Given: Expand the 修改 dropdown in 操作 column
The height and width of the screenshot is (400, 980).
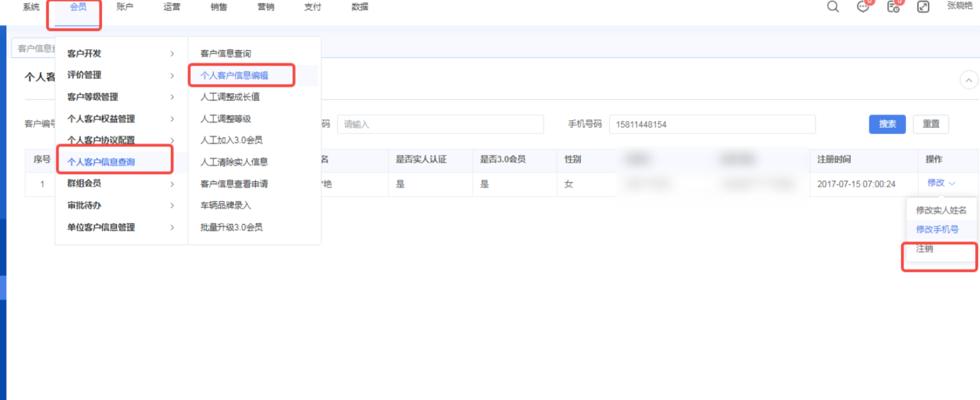Looking at the screenshot, I should (941, 183).
